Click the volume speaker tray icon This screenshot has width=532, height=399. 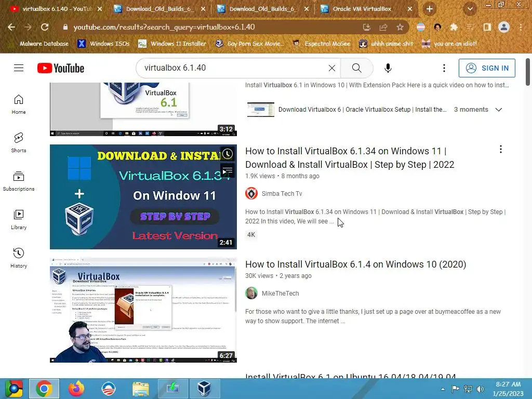(480, 389)
